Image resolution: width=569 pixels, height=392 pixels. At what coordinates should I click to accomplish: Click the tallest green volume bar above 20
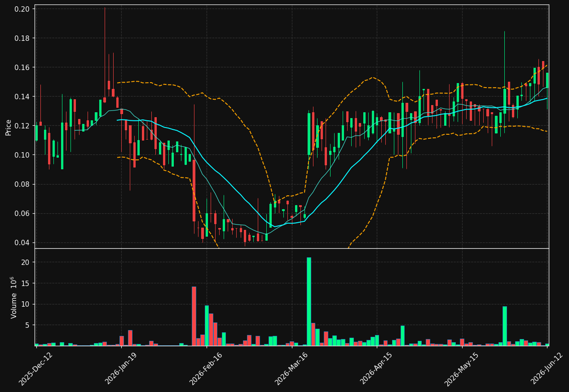point(309,301)
